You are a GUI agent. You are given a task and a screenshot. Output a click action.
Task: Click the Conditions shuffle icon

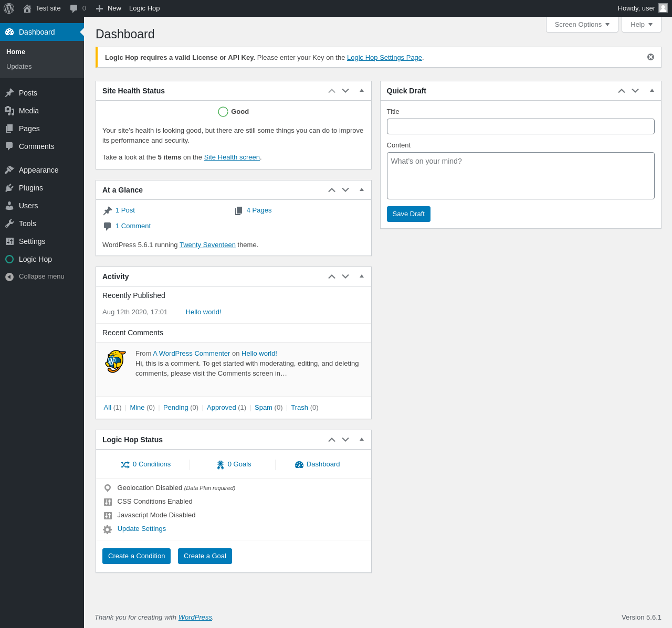click(x=125, y=465)
